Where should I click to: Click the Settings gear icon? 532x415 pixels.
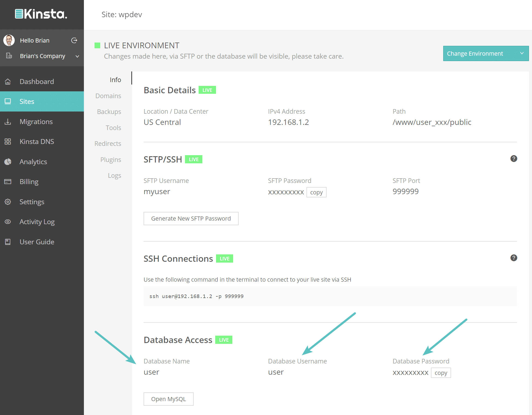coord(8,202)
